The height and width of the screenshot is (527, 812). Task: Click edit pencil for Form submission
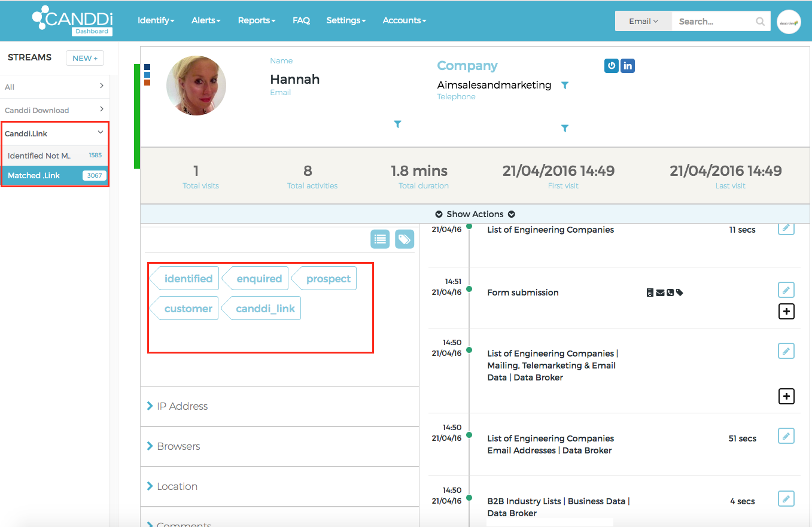click(x=786, y=290)
